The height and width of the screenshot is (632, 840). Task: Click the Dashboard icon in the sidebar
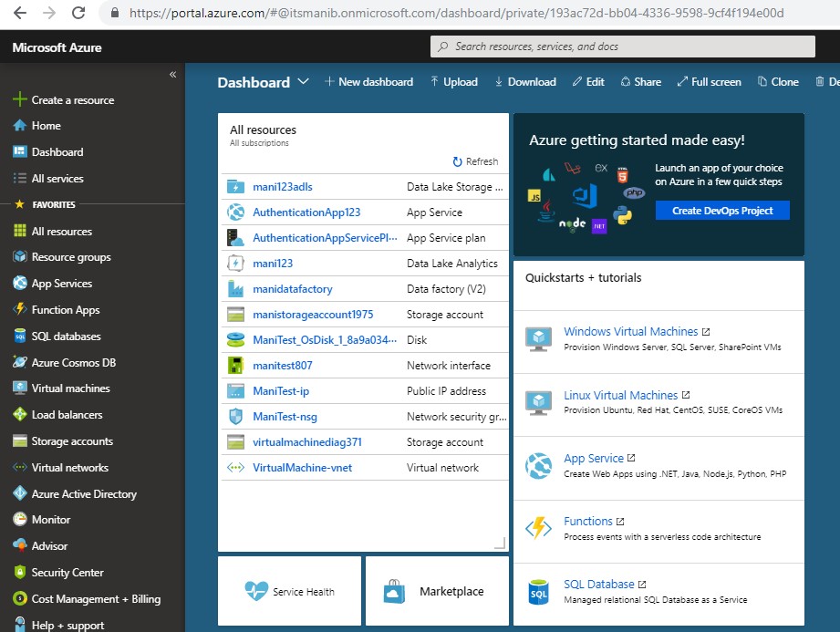pyautogui.click(x=20, y=151)
